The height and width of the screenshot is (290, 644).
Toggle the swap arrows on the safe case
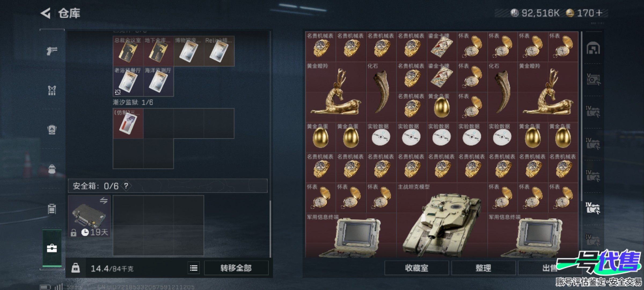(x=104, y=201)
